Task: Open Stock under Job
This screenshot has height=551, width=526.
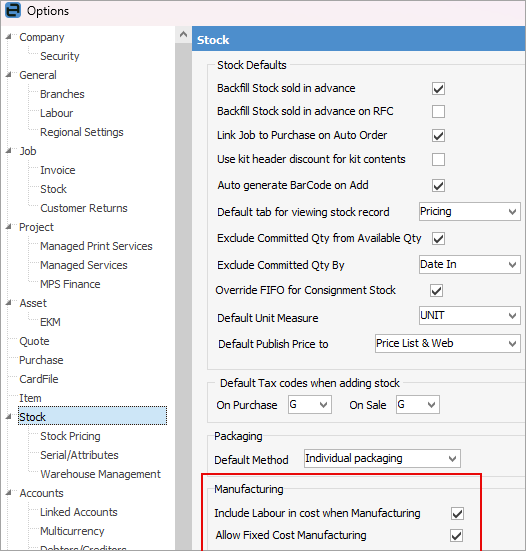Action: (x=53, y=189)
